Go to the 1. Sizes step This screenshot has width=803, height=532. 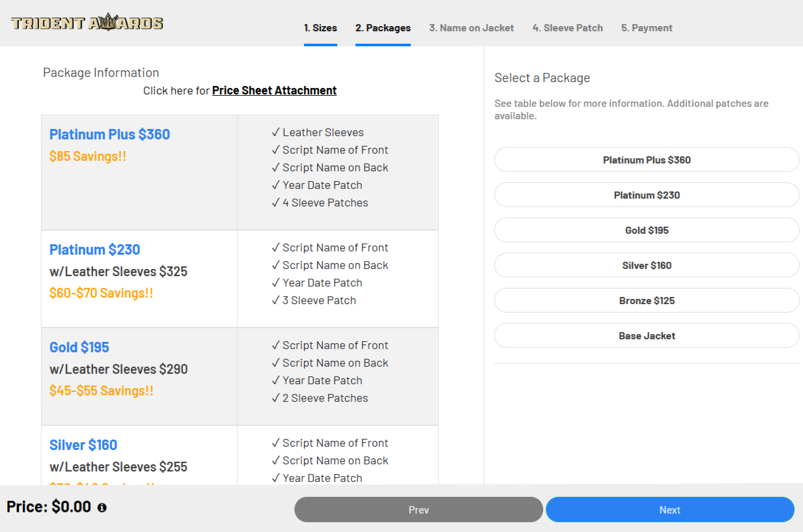coord(320,28)
